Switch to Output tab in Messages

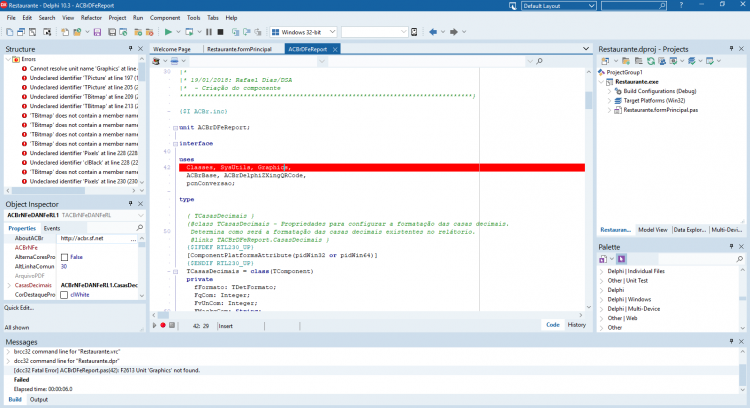(38, 399)
